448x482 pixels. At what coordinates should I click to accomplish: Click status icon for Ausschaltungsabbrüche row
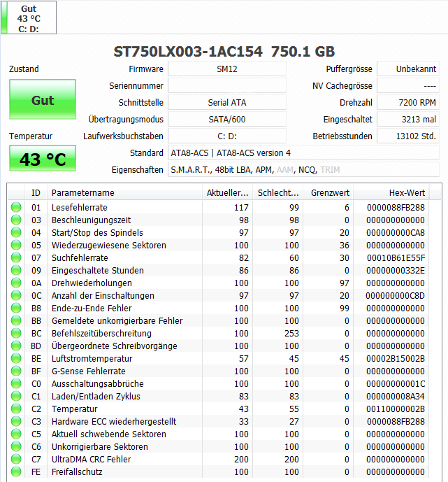click(16, 383)
